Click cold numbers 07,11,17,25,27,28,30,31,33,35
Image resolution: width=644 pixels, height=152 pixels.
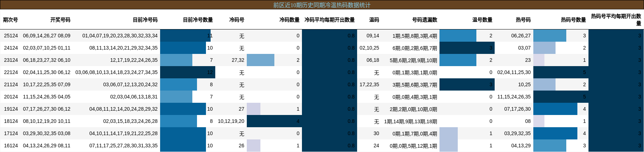click(x=124, y=146)
